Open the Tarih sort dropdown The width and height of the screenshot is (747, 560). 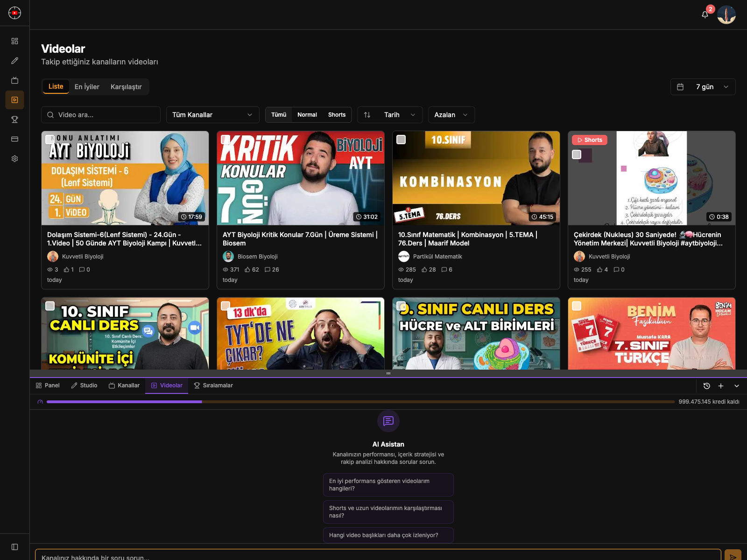[390, 115]
